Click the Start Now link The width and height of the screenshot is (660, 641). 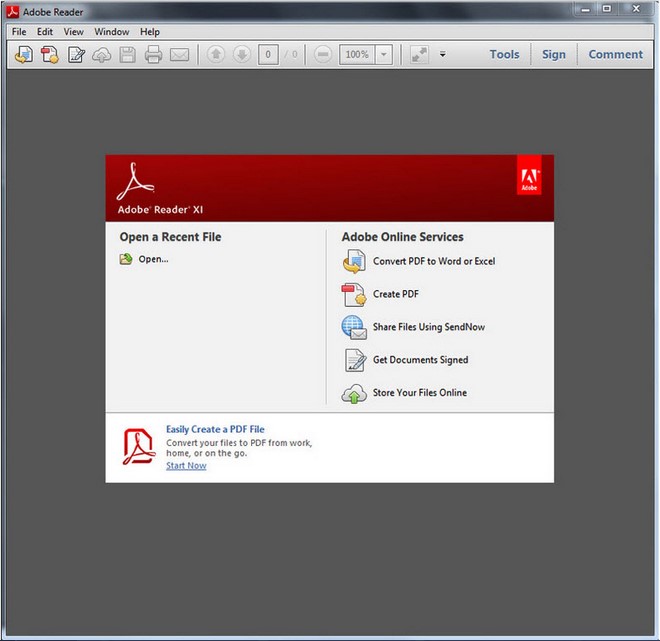tap(186, 465)
